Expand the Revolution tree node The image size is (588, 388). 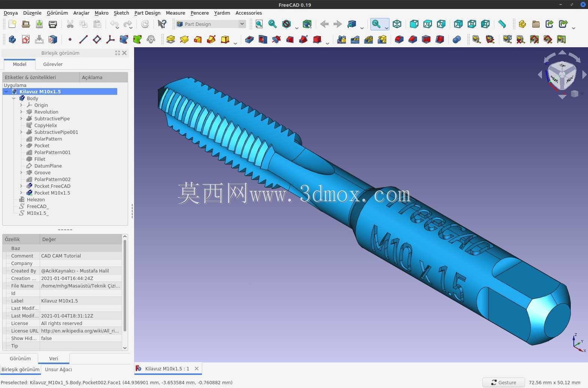[x=21, y=112]
